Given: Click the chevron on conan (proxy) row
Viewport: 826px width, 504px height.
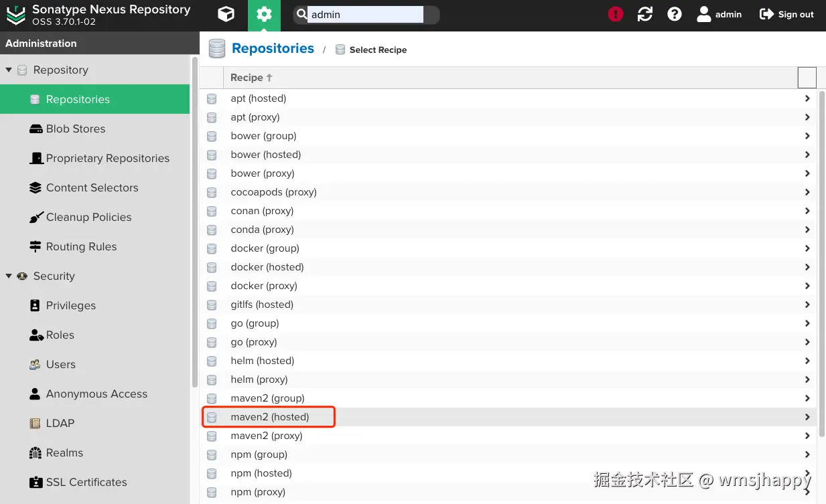Looking at the screenshot, I should (x=807, y=211).
